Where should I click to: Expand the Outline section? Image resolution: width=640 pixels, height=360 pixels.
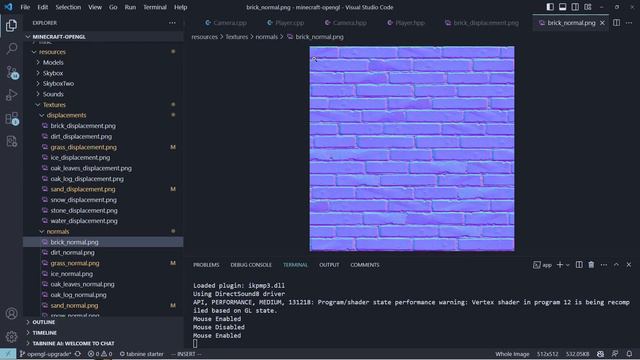tap(103, 322)
